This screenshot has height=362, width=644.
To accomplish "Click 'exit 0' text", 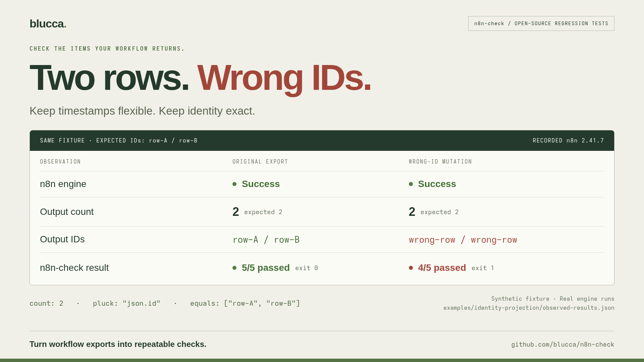I will [x=307, y=268].
